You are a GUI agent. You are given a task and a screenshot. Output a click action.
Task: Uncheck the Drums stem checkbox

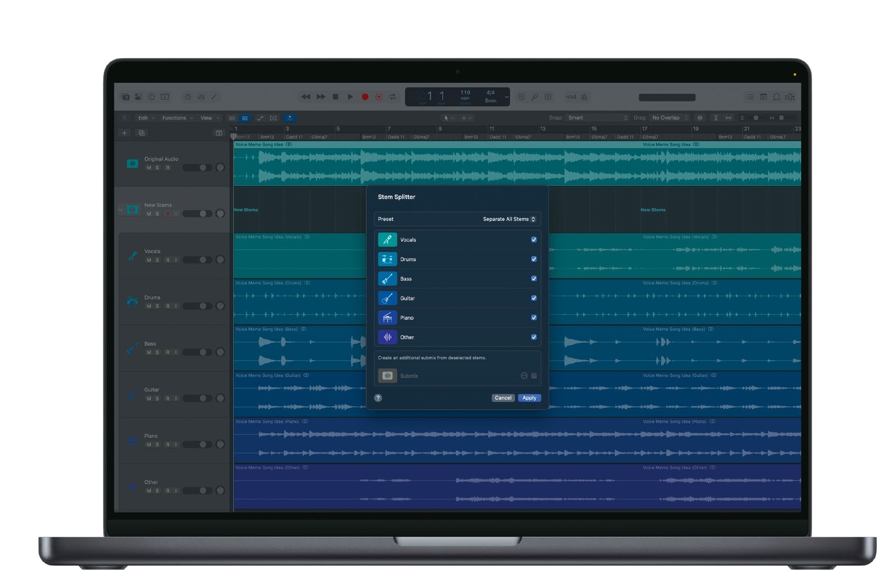pyautogui.click(x=534, y=259)
